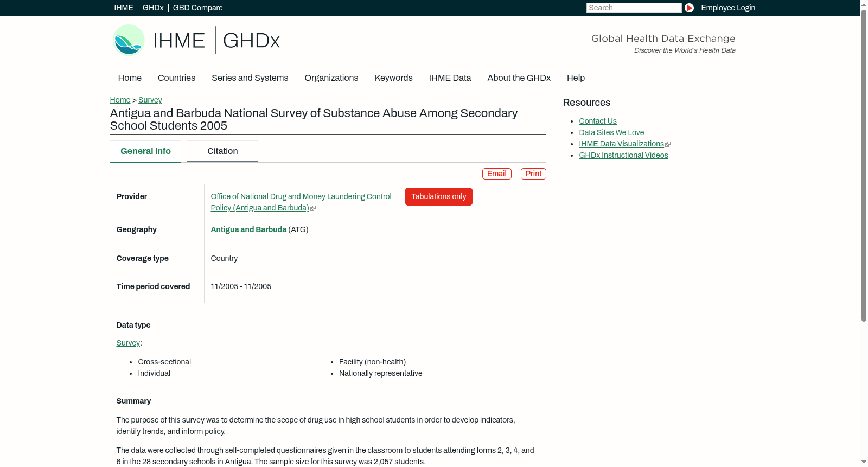The width and height of the screenshot is (868, 467).
Task: Click the 'Individual' list item text
Action: tap(154, 373)
